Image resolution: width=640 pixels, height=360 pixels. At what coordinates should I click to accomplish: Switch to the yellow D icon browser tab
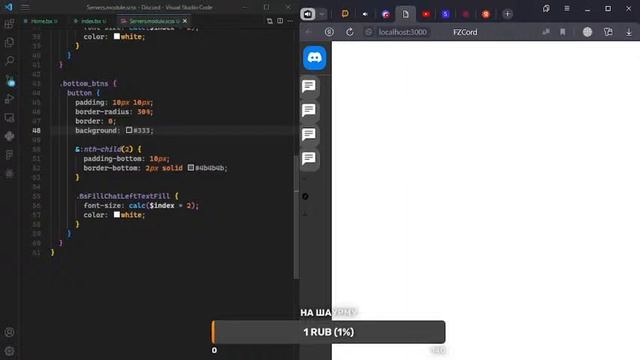345,14
